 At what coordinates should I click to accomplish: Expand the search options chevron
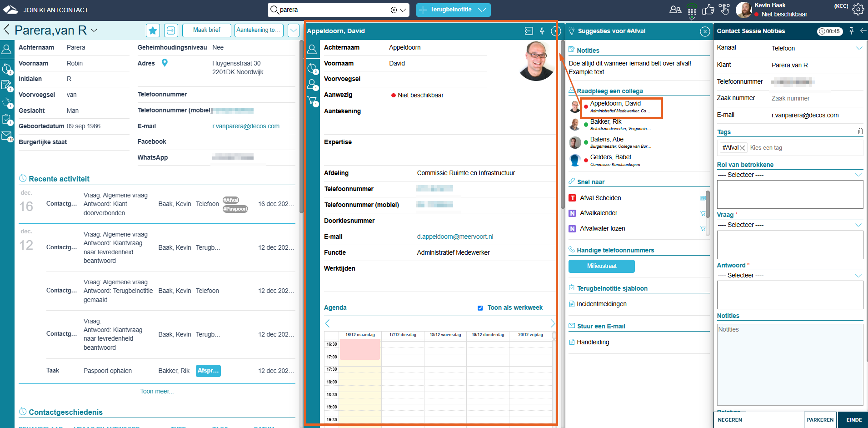[x=403, y=10]
